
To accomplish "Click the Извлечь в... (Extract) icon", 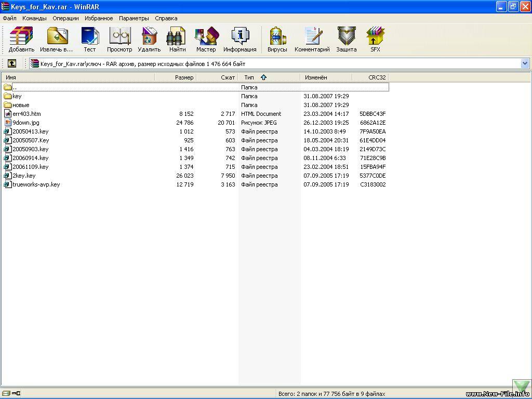I will click(57, 39).
